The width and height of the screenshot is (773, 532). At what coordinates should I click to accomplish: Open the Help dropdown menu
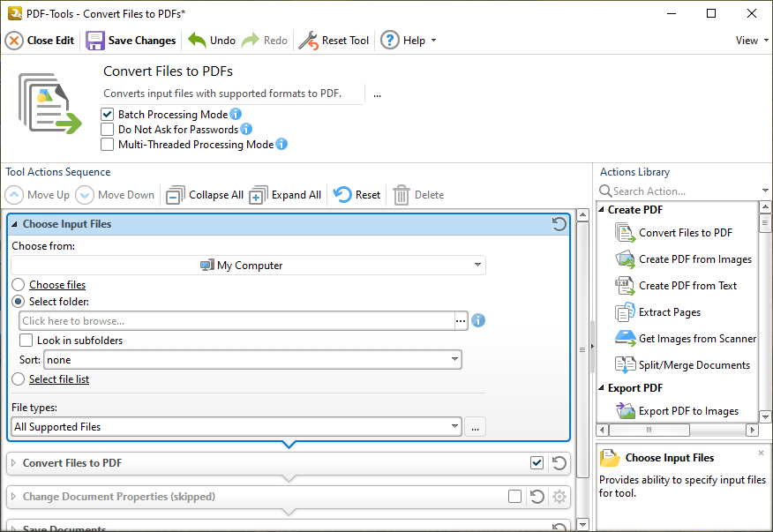pos(409,40)
